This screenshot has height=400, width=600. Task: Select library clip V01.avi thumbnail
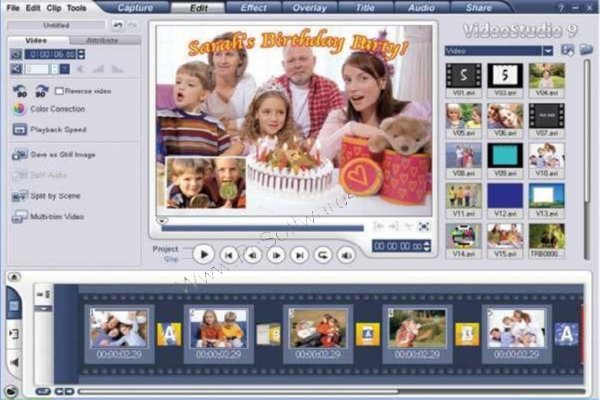click(x=464, y=76)
